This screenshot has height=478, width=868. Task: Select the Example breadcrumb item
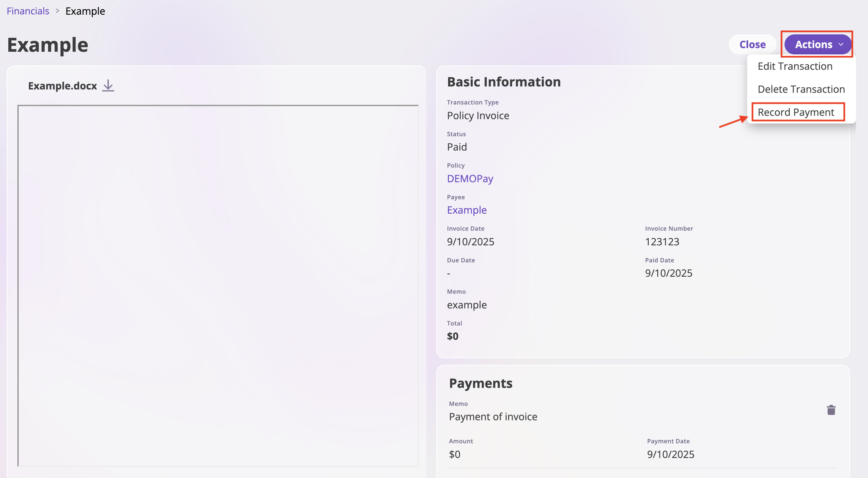pos(85,11)
